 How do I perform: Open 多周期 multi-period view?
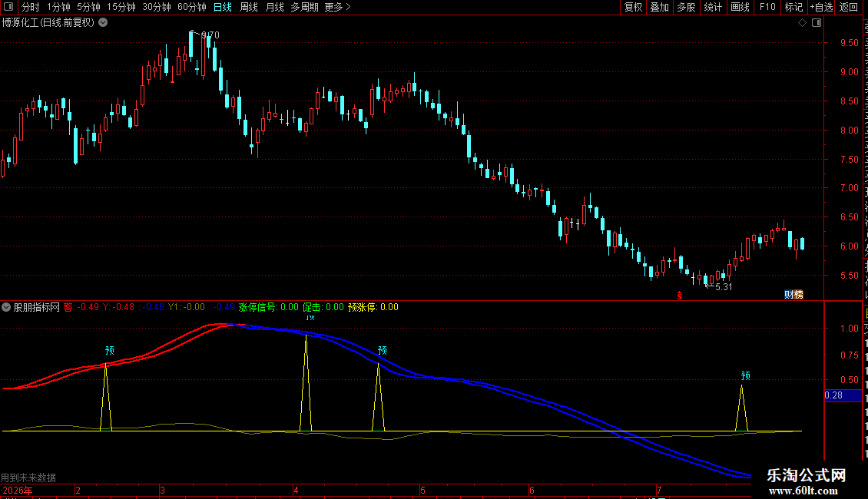click(x=304, y=7)
